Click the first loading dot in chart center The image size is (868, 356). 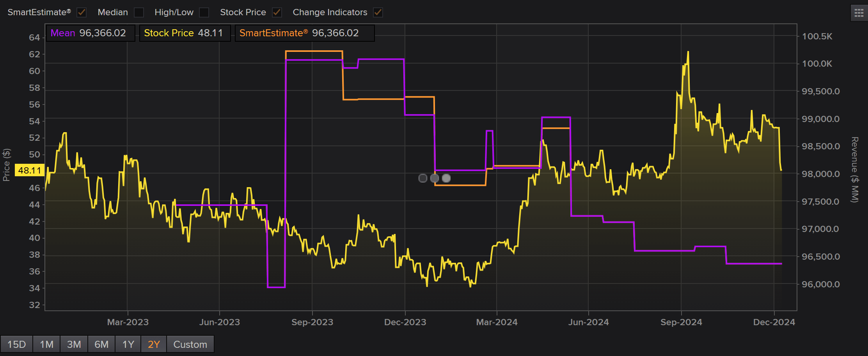(422, 178)
